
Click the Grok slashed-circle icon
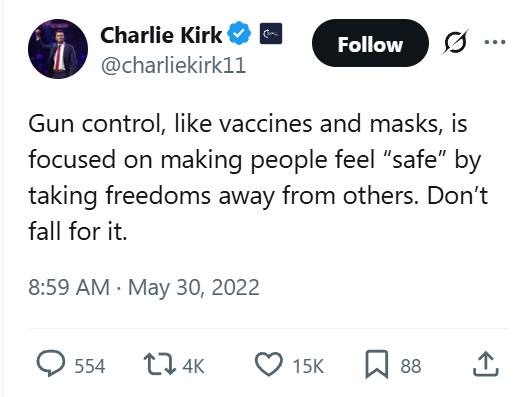(x=455, y=42)
